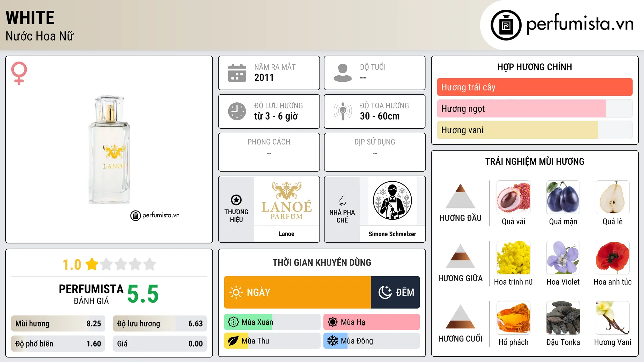Click the Thời gian khuyên dùng heading
The width and height of the screenshot is (644, 362).
322,262
